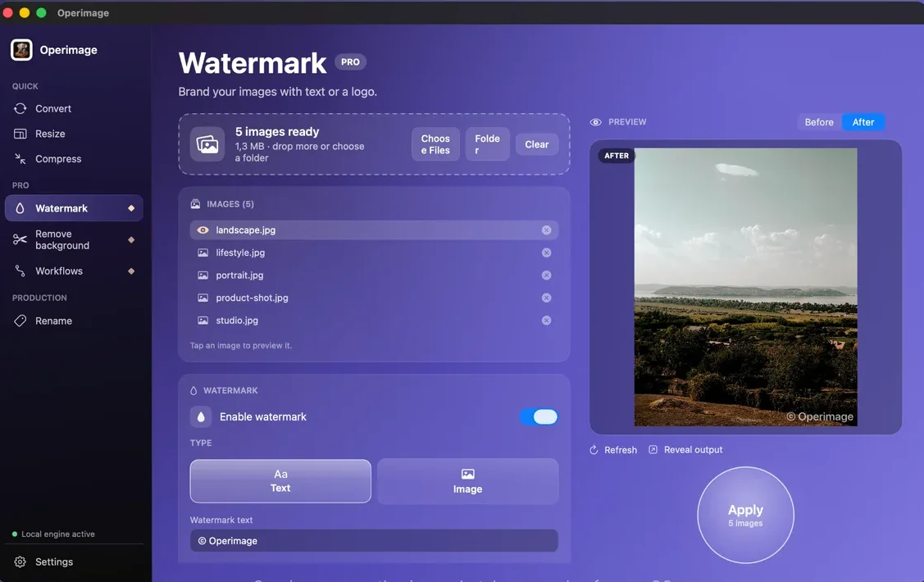Click the Workflows node icon
This screenshot has height=582, width=924.
20,271
